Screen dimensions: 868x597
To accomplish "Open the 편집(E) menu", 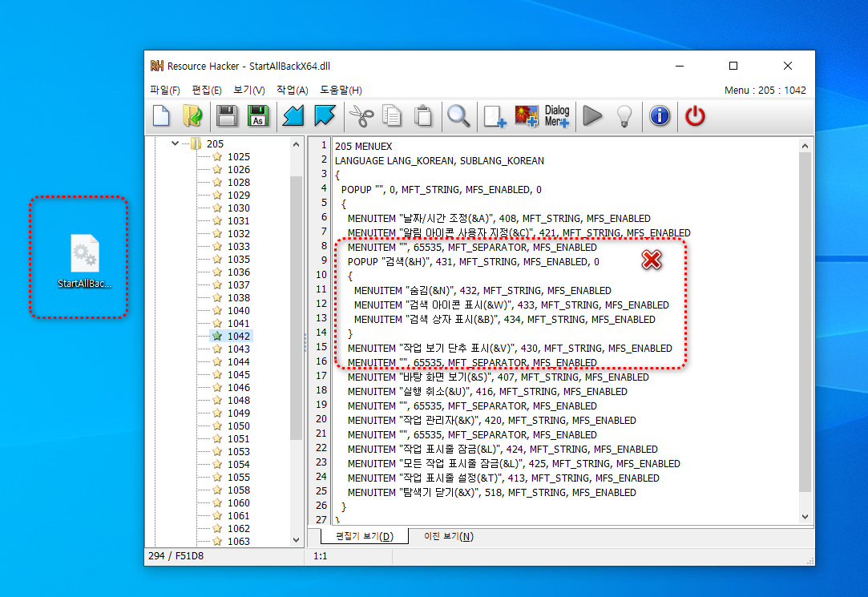I will (x=207, y=91).
